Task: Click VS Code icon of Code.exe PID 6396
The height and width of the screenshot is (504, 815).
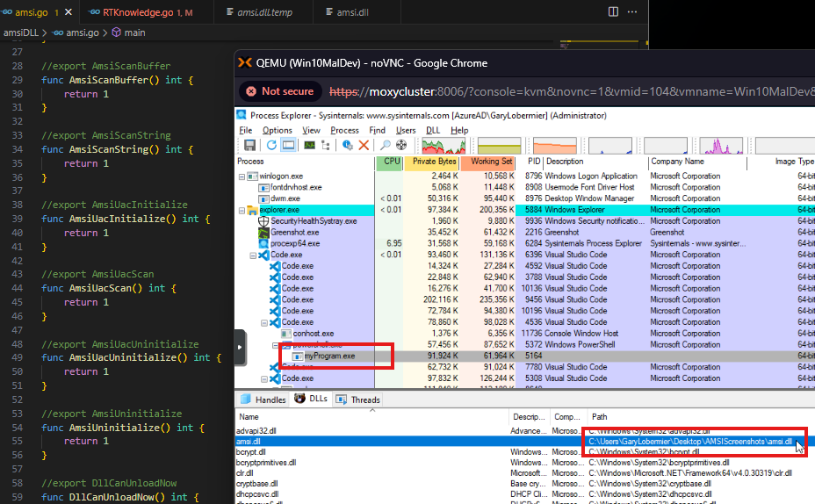Action: [x=263, y=255]
